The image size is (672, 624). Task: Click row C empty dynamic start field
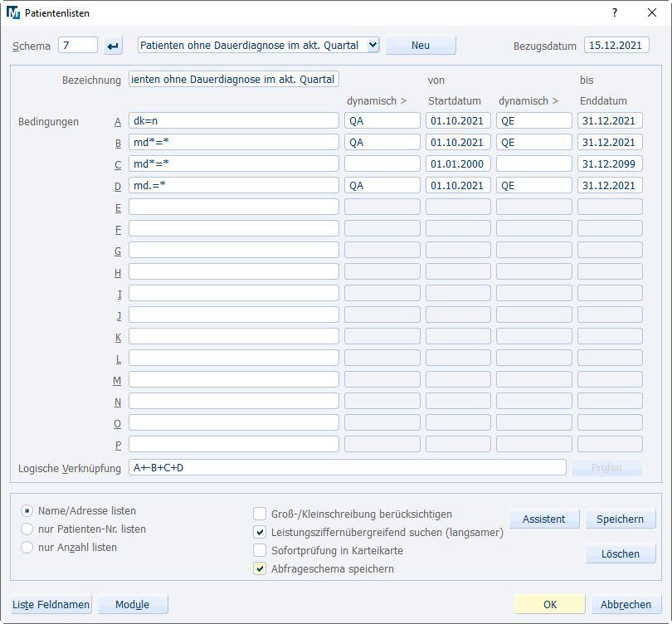coord(382,163)
